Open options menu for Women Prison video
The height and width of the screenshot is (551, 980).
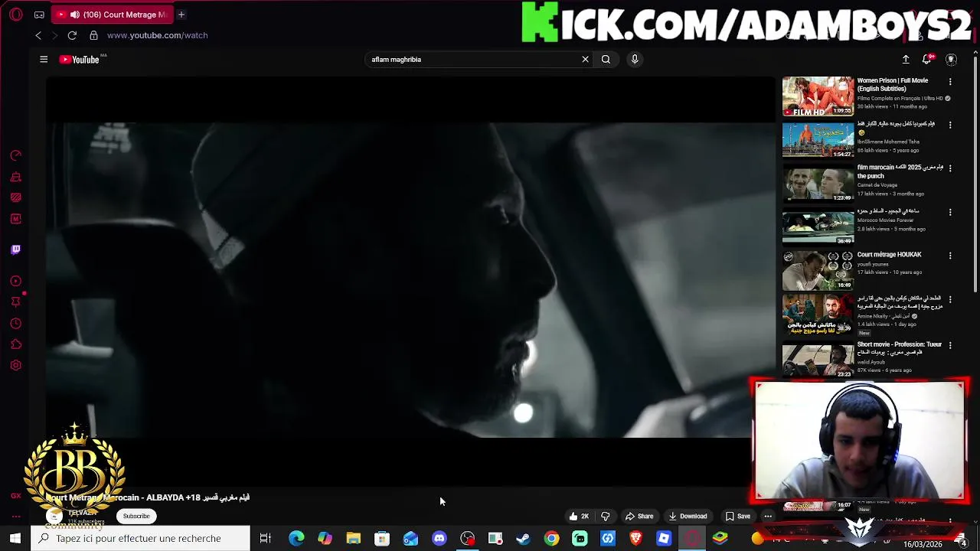[x=950, y=81]
